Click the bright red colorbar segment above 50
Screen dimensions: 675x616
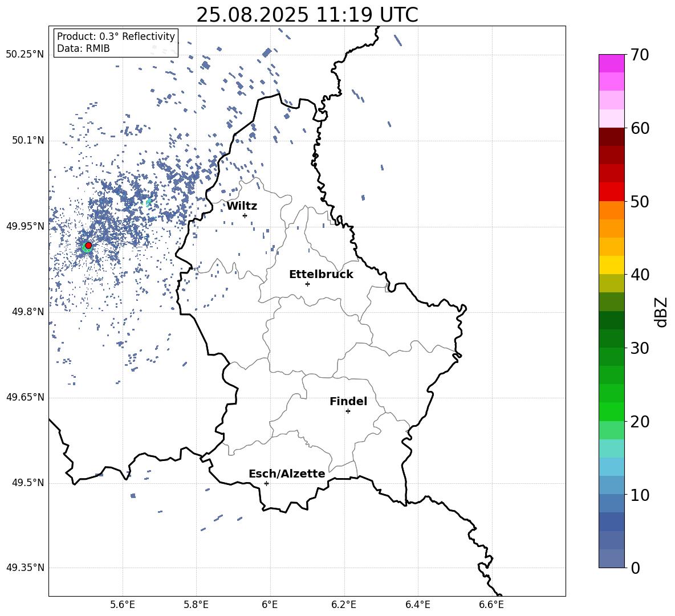coord(611,192)
